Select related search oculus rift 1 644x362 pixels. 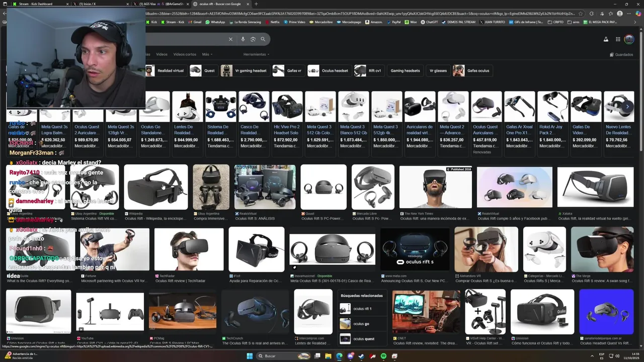coord(361,309)
